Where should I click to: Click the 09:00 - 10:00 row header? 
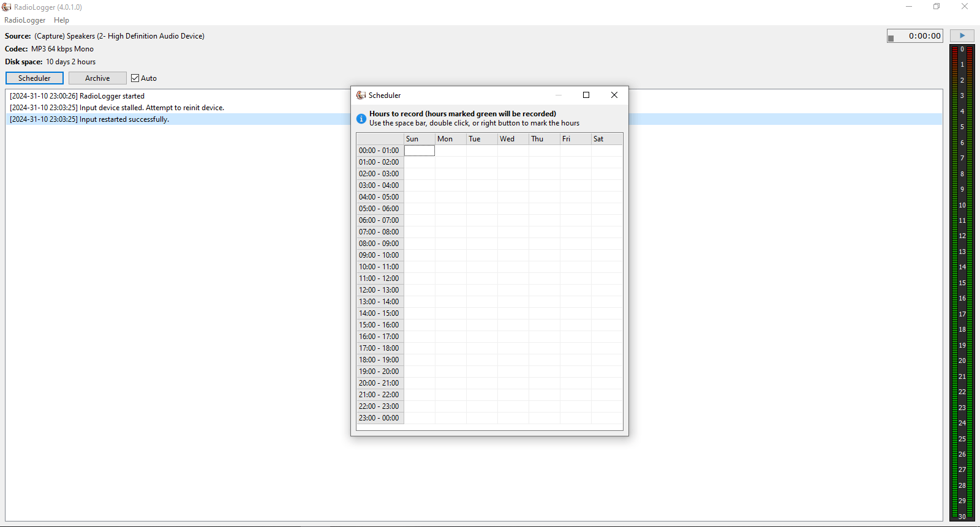tap(380, 255)
